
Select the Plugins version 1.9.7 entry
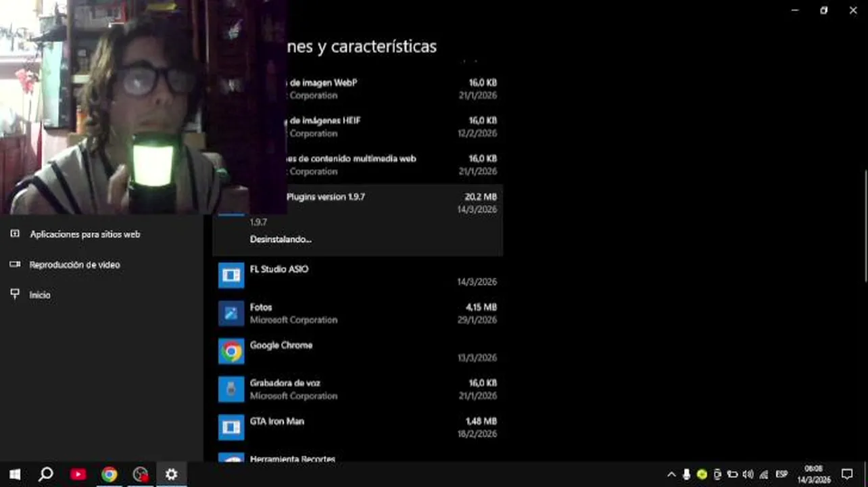point(326,197)
